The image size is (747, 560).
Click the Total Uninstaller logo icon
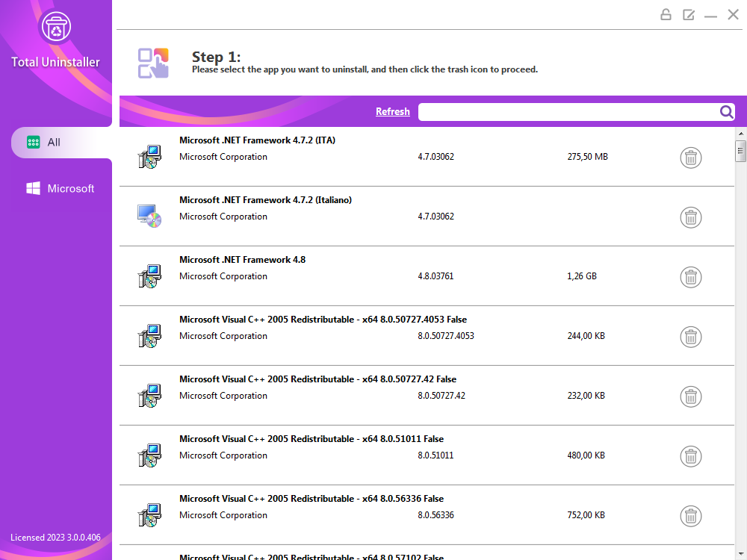click(56, 27)
